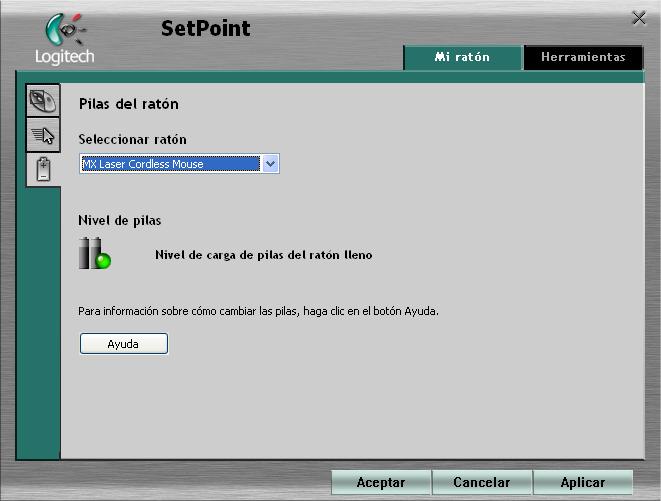661x501 pixels.
Task: Open the pointer movement settings sidebar icon
Action: pos(43,135)
